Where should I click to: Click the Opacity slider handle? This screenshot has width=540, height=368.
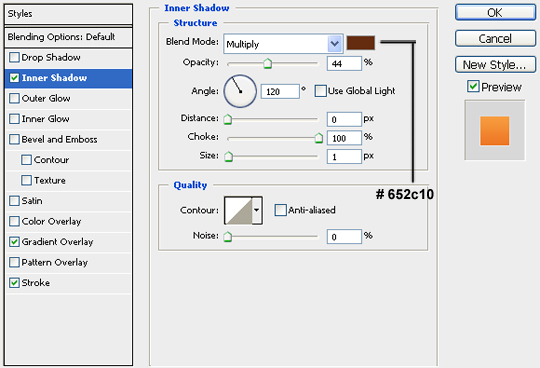point(268,64)
